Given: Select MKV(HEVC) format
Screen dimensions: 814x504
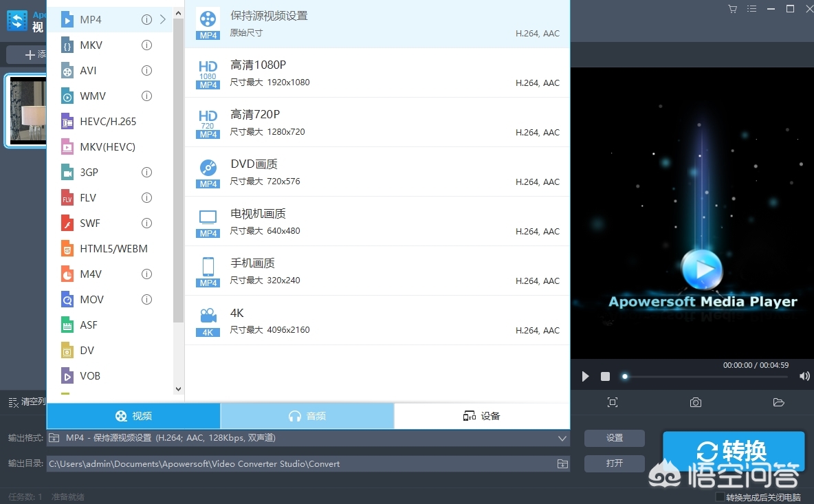Looking at the screenshot, I should [x=109, y=147].
